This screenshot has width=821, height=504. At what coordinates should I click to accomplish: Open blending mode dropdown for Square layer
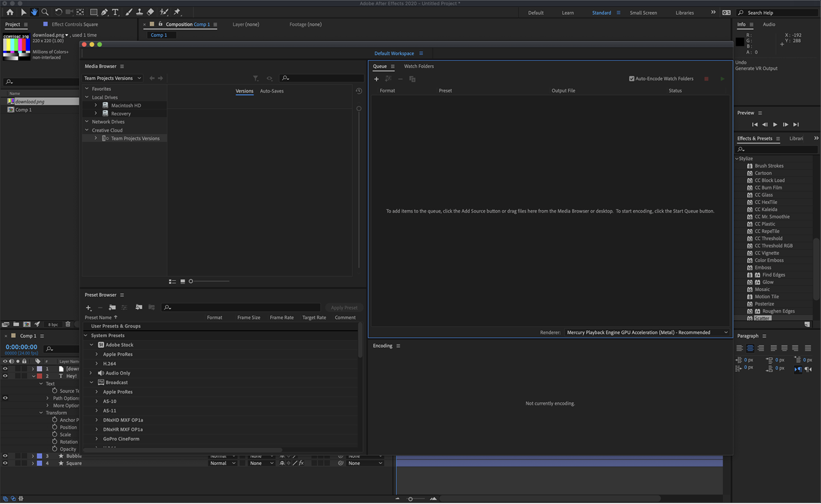[x=223, y=463]
